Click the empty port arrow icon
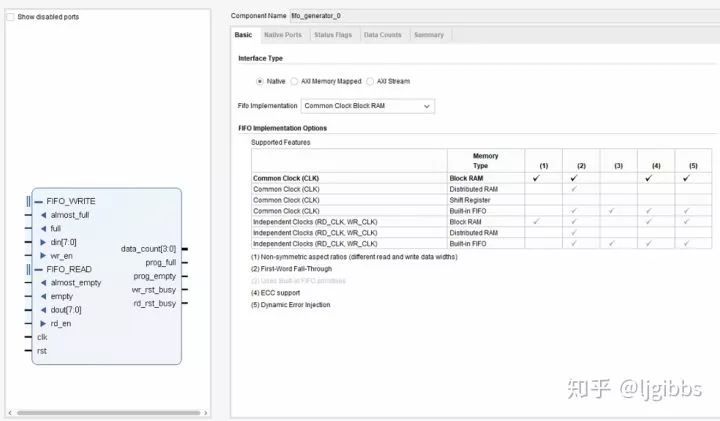 pos(43,296)
